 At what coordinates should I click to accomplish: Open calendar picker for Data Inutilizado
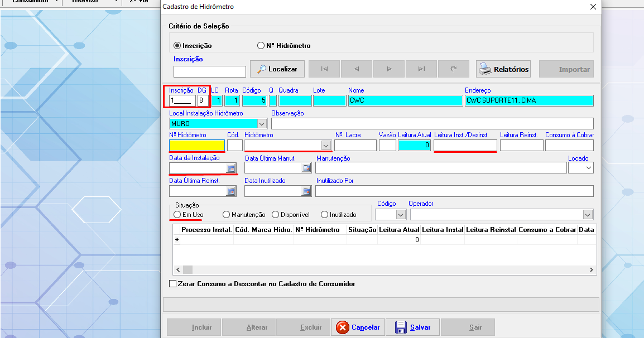point(306,191)
